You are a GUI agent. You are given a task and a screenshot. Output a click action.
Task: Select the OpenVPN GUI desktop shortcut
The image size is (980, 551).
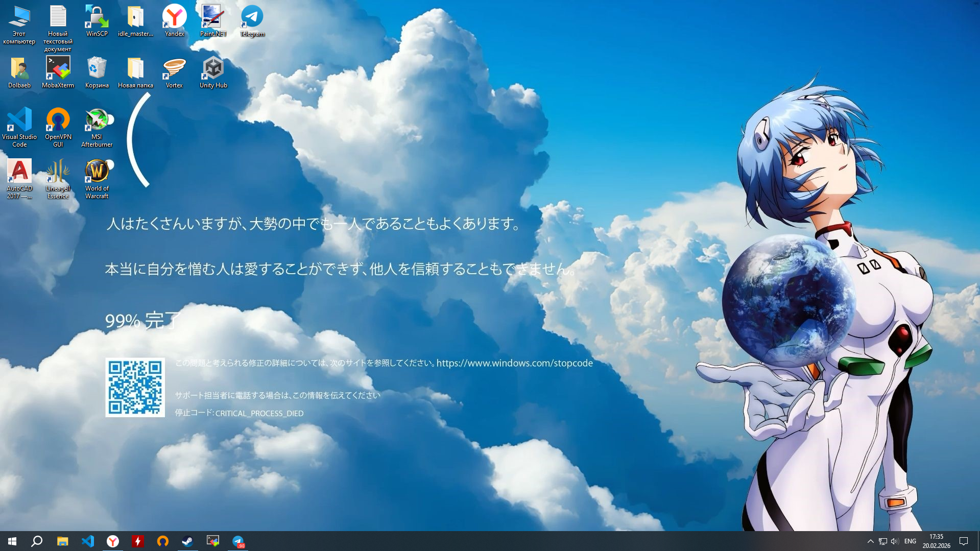click(x=58, y=128)
